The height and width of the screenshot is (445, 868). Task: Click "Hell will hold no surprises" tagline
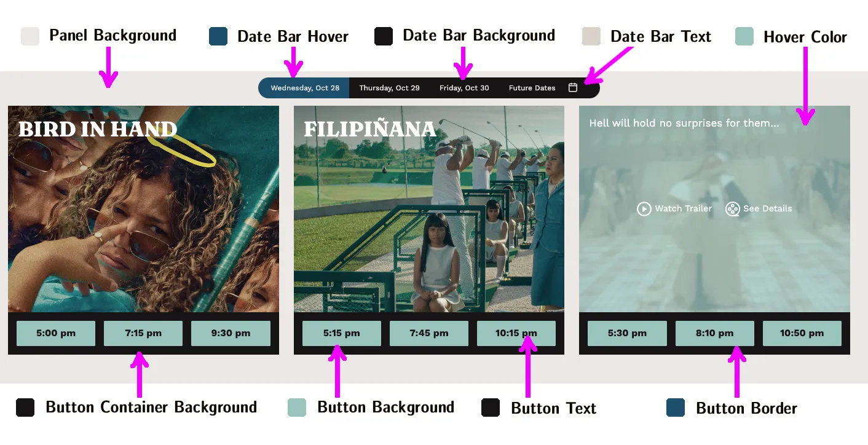[x=684, y=124]
